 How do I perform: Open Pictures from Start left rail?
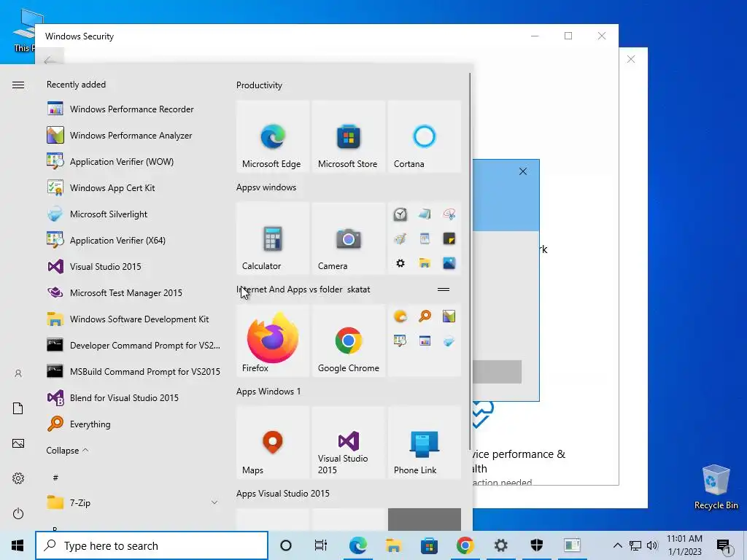point(18,443)
